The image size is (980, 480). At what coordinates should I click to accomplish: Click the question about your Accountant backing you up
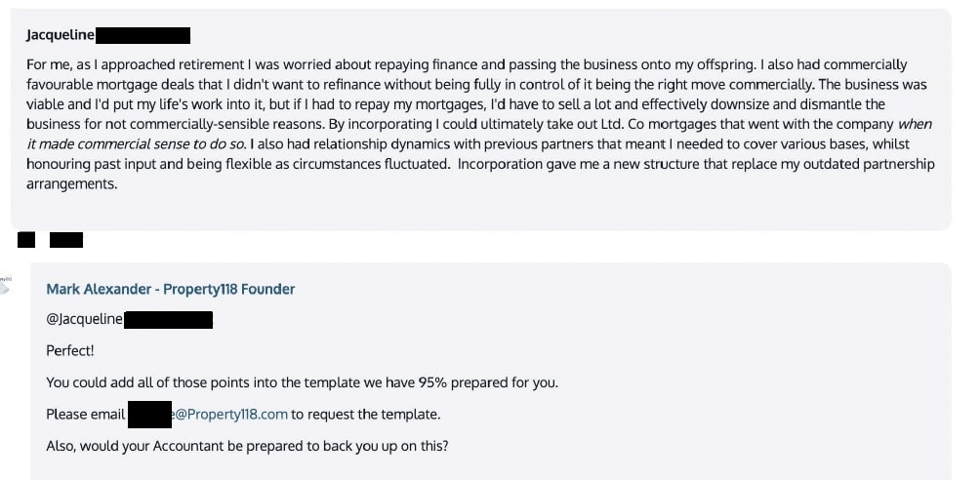coord(247,446)
